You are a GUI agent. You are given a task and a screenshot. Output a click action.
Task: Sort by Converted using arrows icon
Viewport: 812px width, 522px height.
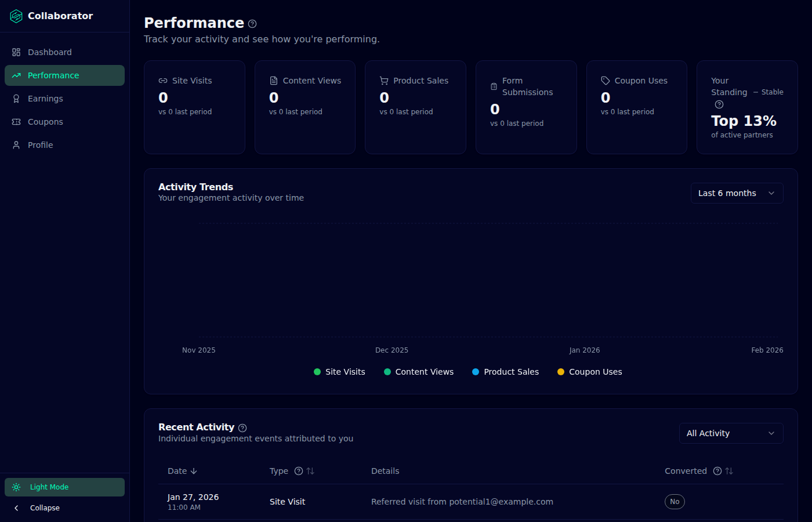click(x=729, y=471)
